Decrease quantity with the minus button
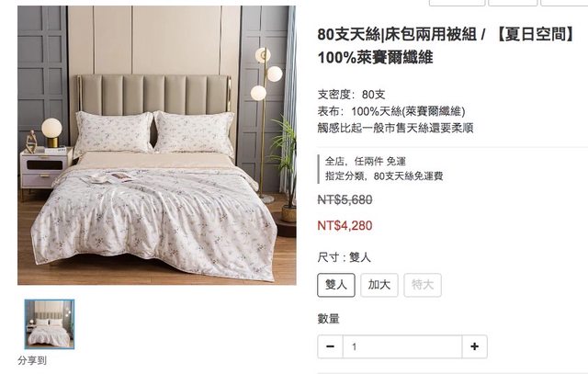This screenshot has width=588, height=374. click(330, 346)
